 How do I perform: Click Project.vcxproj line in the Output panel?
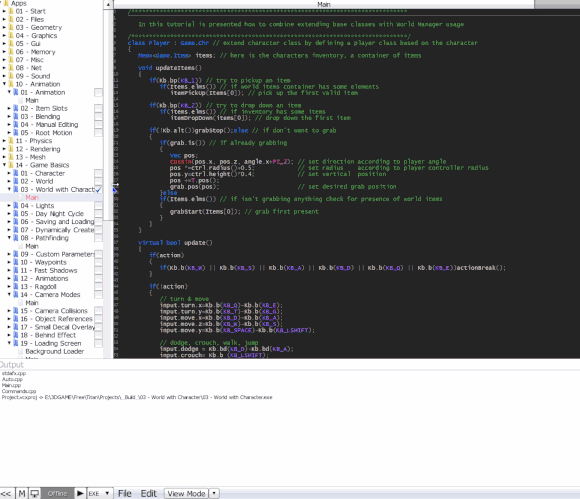(137, 397)
